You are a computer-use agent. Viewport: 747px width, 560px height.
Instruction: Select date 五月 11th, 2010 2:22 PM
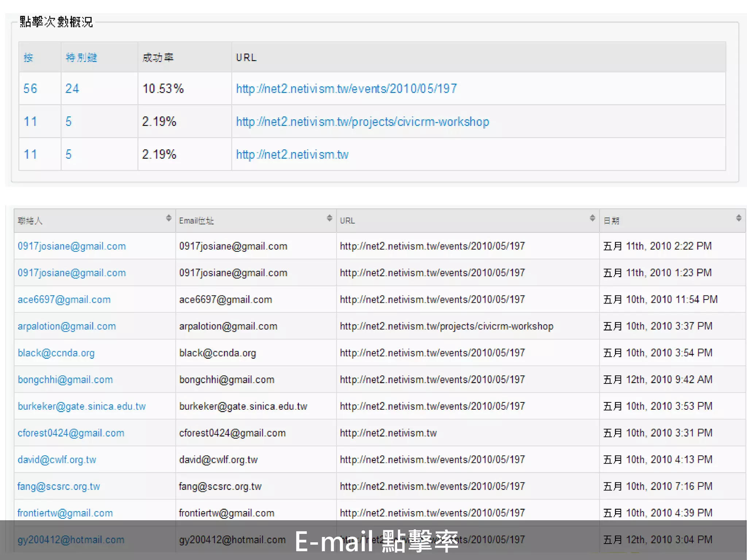coord(658,246)
